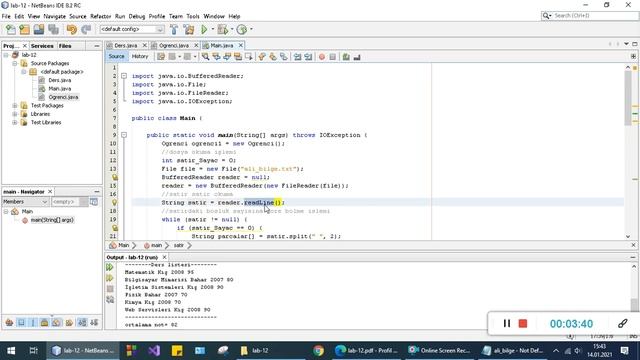Open the Debug Project dropdown arrow
Image resolution: width=640 pixels, height=360 pixels.
coord(231,29)
